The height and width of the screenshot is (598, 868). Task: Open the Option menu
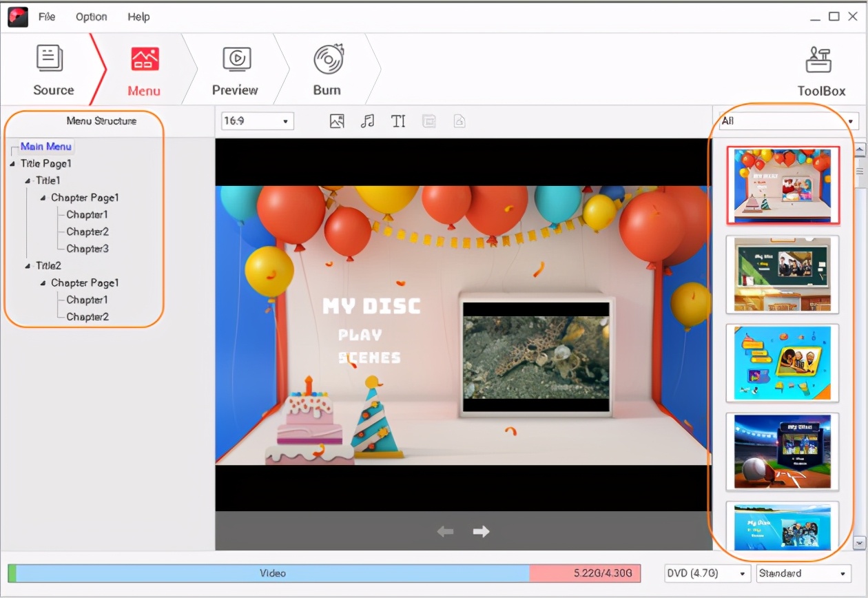91,17
